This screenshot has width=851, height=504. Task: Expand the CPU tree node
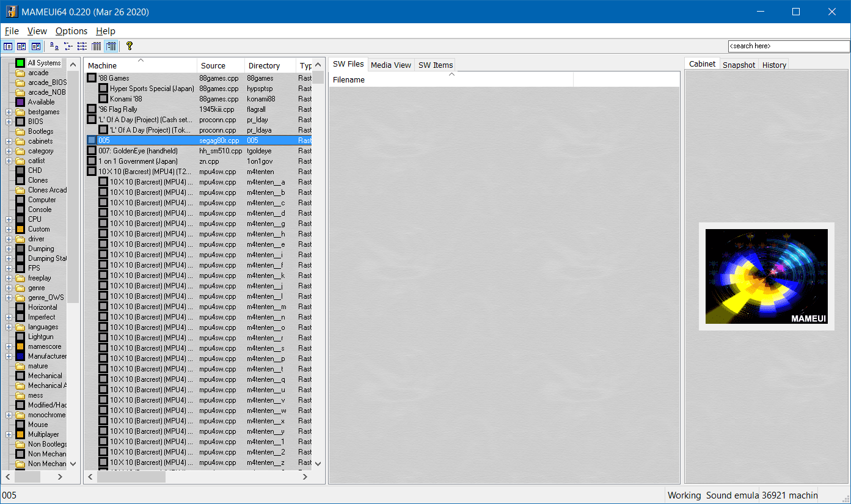(x=9, y=219)
